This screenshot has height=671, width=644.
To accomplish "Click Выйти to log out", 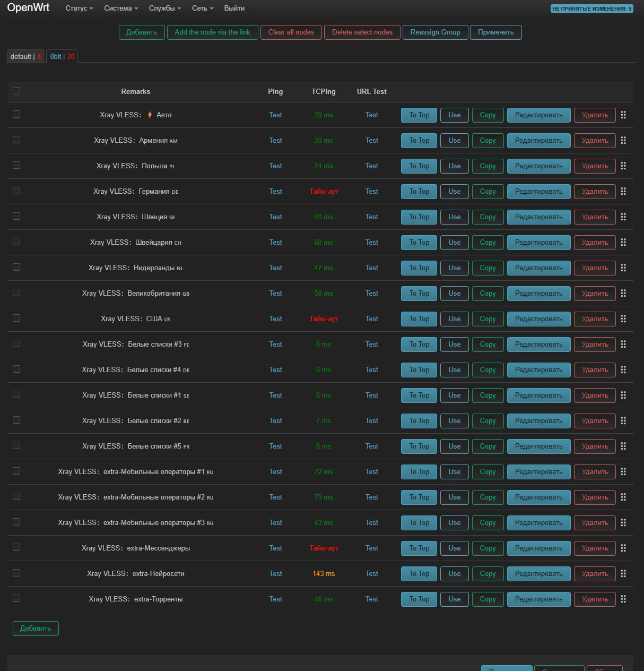I will (x=234, y=8).
